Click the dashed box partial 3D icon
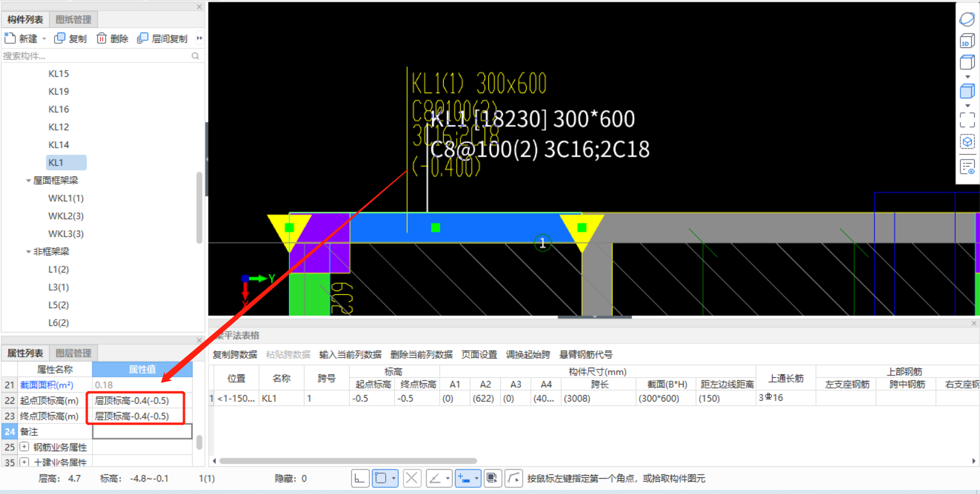The image size is (980, 494). point(967,142)
